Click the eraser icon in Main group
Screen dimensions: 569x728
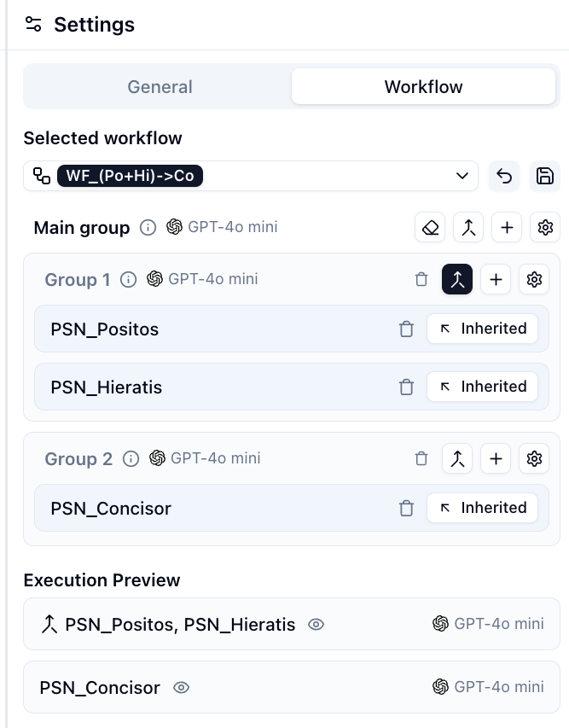click(x=430, y=228)
